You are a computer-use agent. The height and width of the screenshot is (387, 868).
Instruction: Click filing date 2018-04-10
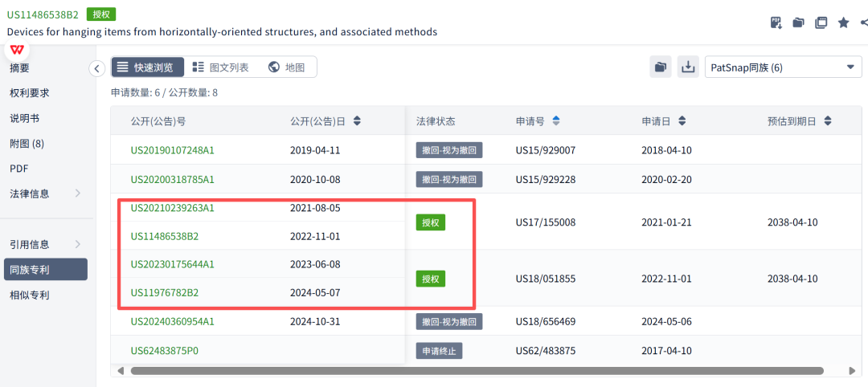(666, 150)
